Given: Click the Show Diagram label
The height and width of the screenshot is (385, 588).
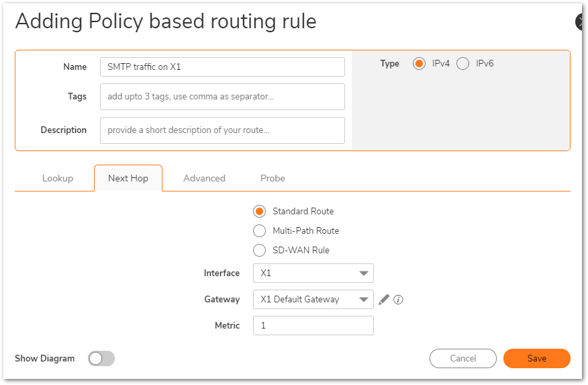Looking at the screenshot, I should (x=44, y=358).
